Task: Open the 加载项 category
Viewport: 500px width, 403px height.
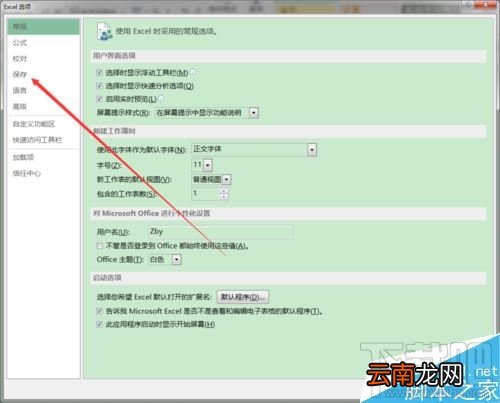Action: click(23, 157)
